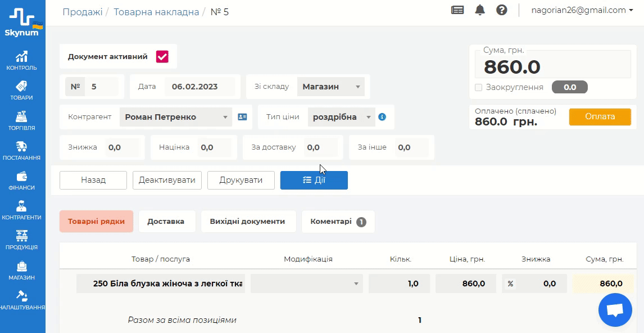Open the Вихідні документи tab

click(248, 221)
